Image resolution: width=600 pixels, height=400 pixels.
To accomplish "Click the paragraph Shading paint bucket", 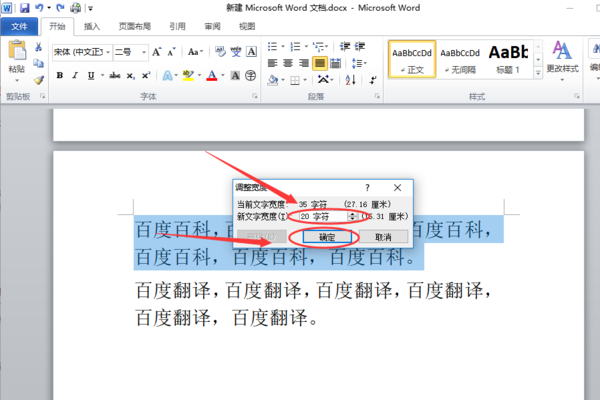I will pos(273,80).
